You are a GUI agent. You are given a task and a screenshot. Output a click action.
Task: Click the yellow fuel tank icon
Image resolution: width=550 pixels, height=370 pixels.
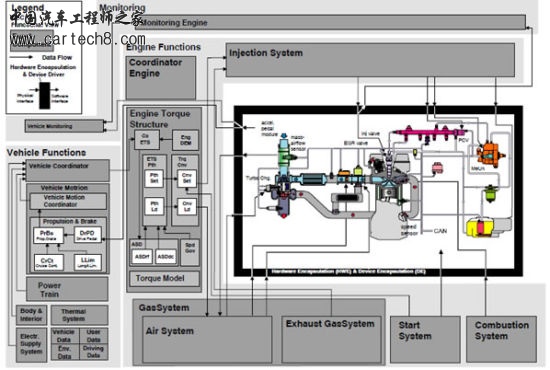[480, 227]
